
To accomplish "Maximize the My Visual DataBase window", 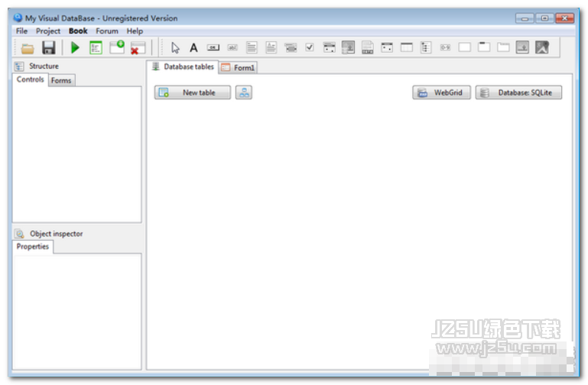I will 544,18.
